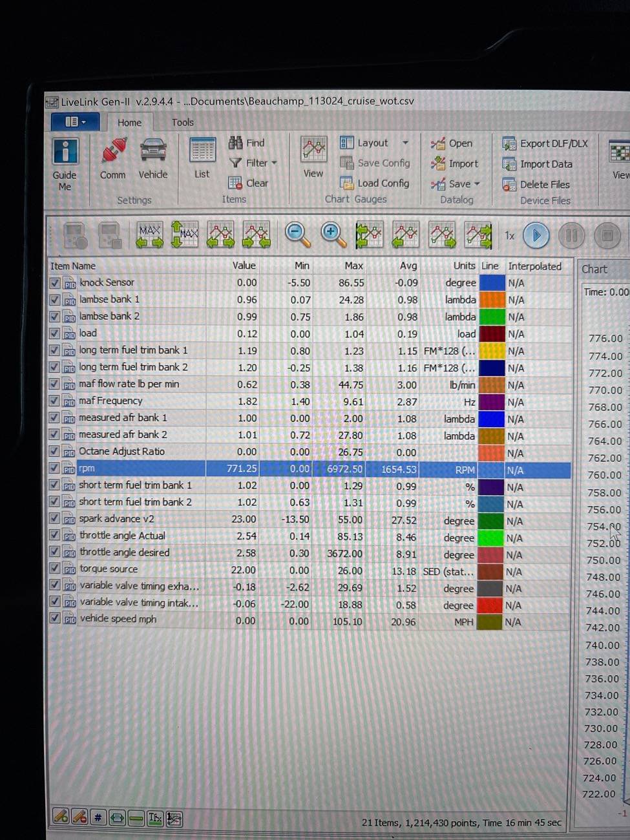Uncheck the Octane Adjust Ratio item
Viewport: 630px width, 840px height.
point(55,452)
